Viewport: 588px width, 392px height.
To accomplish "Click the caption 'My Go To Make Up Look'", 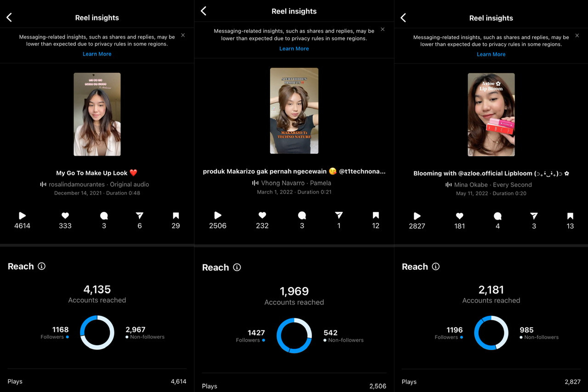I will click(x=97, y=173).
